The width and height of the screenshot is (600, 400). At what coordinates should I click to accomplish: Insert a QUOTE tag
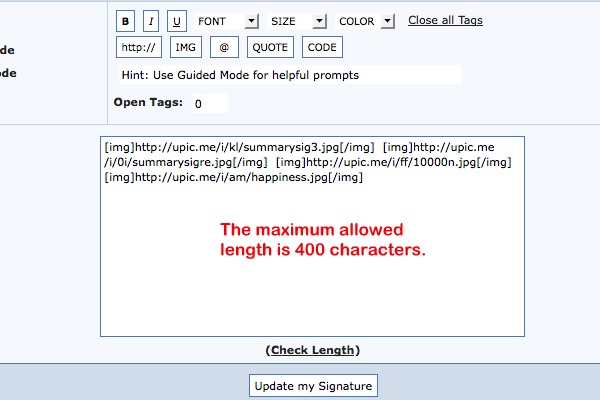pyautogui.click(x=270, y=47)
